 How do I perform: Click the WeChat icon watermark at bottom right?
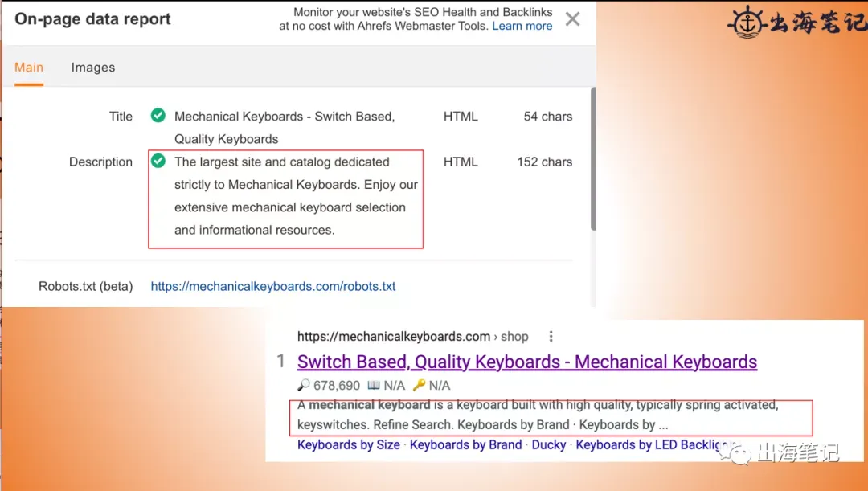click(736, 452)
